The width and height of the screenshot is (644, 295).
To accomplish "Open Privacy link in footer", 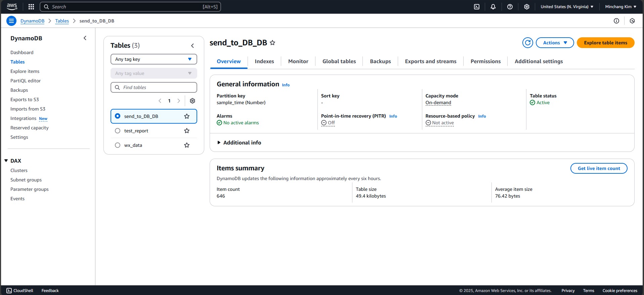I will coord(568,291).
